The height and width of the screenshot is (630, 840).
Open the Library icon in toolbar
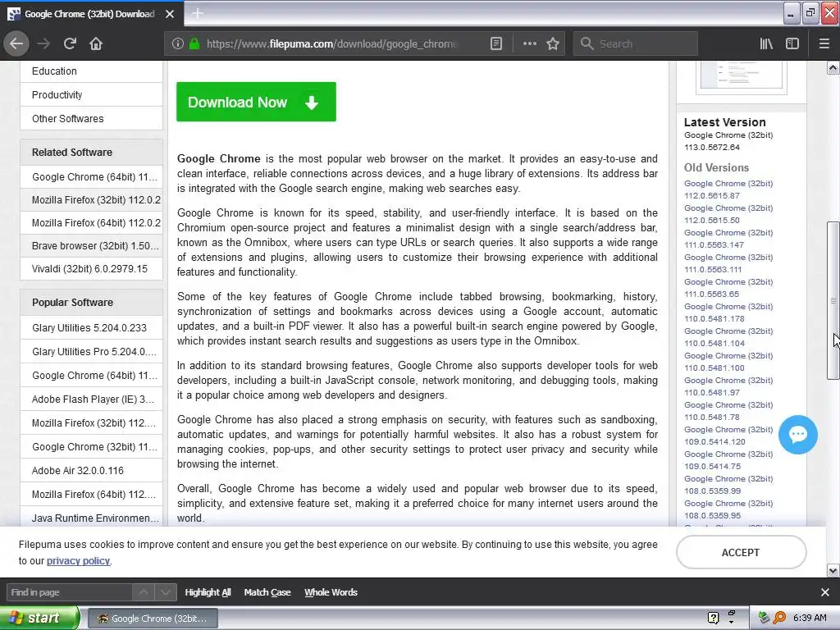[x=766, y=43]
